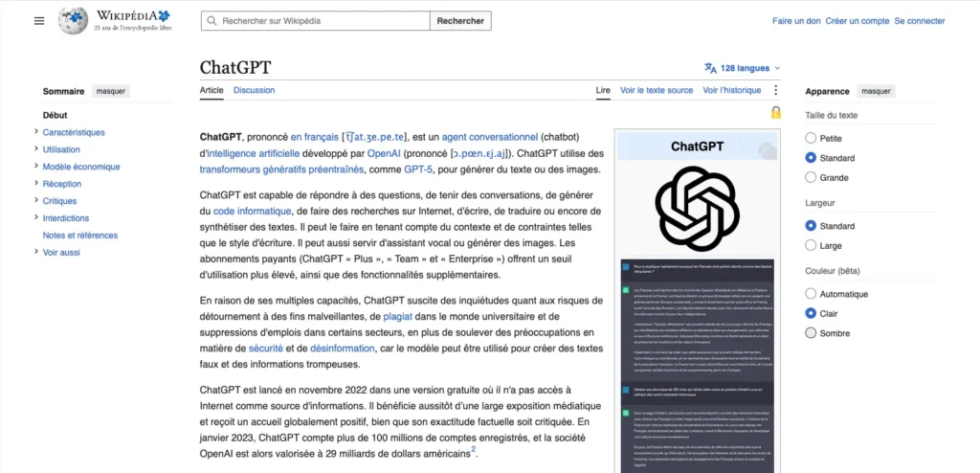
Task: Open the hamburger main menu
Action: pyautogui.click(x=39, y=21)
